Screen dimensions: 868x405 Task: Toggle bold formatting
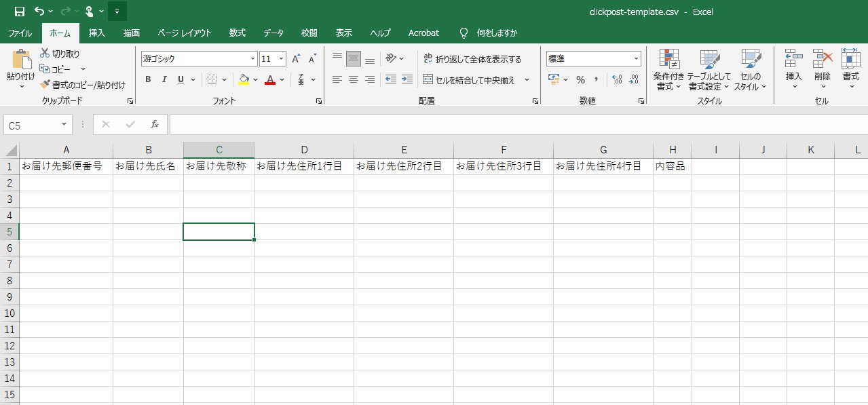pyautogui.click(x=148, y=80)
